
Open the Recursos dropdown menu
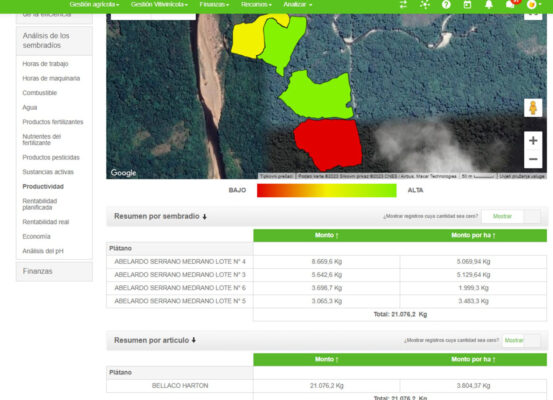(x=256, y=5)
